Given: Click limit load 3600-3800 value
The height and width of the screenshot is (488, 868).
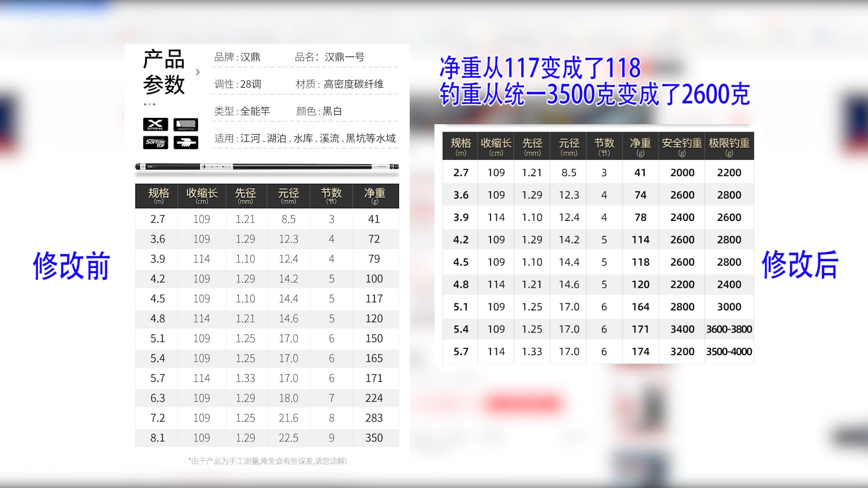Looking at the screenshot, I should (x=729, y=329).
